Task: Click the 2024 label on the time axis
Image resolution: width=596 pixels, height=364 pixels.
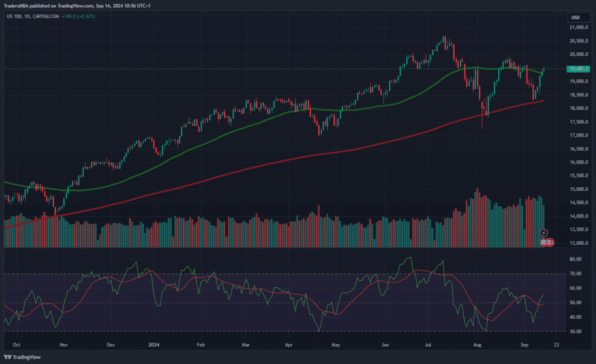Action: click(x=154, y=344)
